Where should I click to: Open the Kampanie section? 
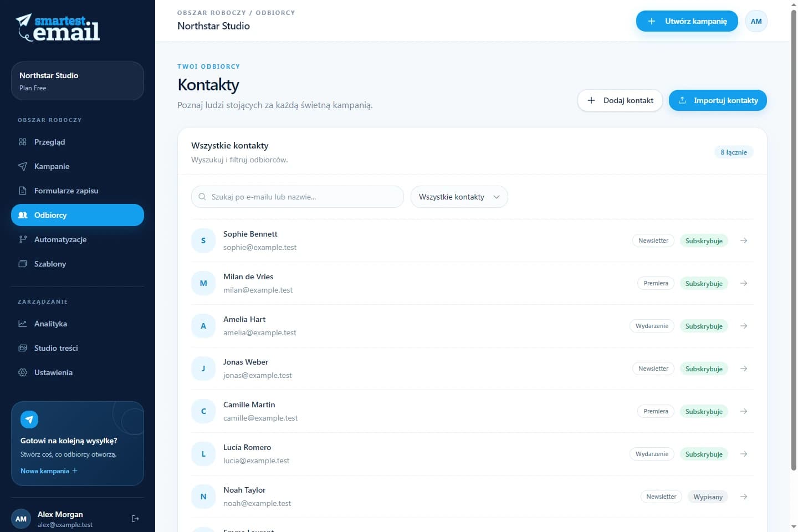tap(78, 166)
